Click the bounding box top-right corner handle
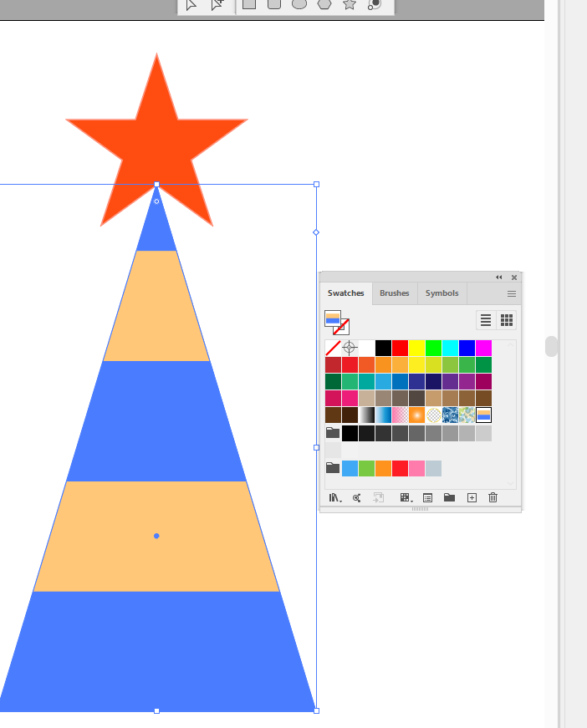 point(316,185)
